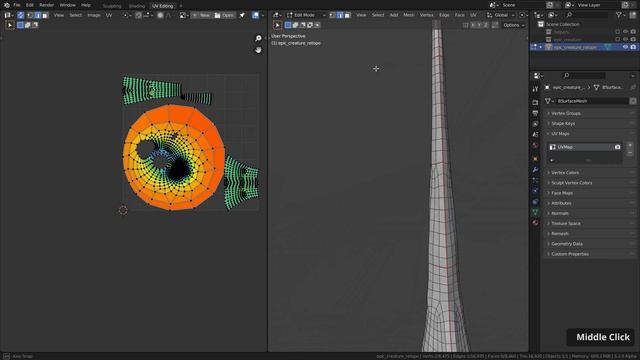
Task: Enable UV vertex select mode
Action: coord(31,15)
